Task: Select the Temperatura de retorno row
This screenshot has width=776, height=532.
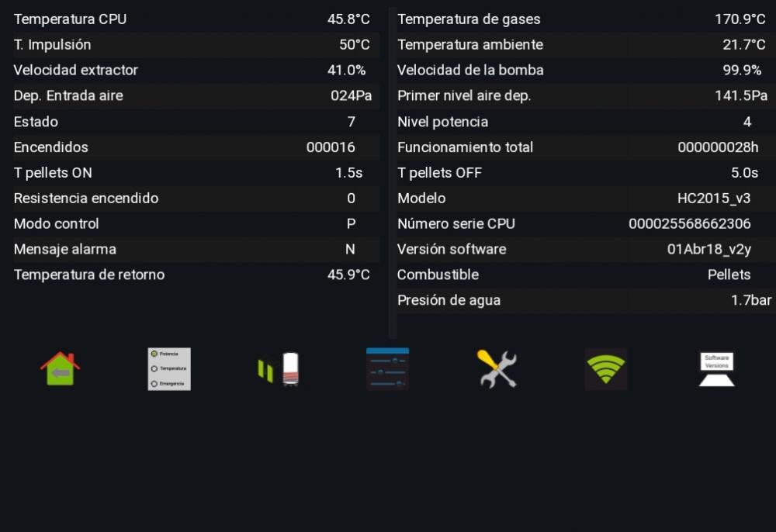Action: (196, 275)
